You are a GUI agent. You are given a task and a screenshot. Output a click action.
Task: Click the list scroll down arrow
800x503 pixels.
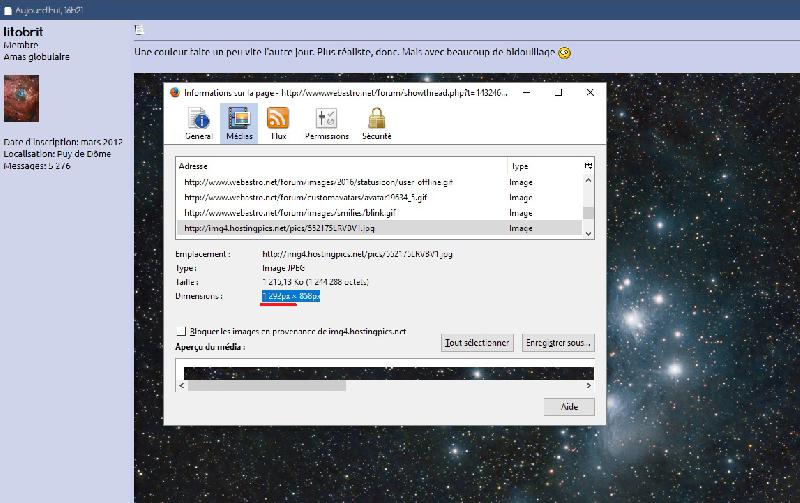point(588,234)
